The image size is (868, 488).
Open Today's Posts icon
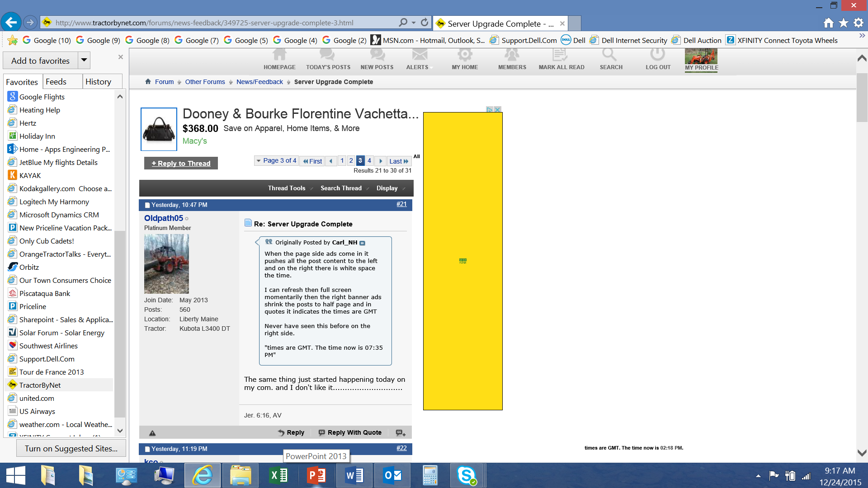(327, 55)
